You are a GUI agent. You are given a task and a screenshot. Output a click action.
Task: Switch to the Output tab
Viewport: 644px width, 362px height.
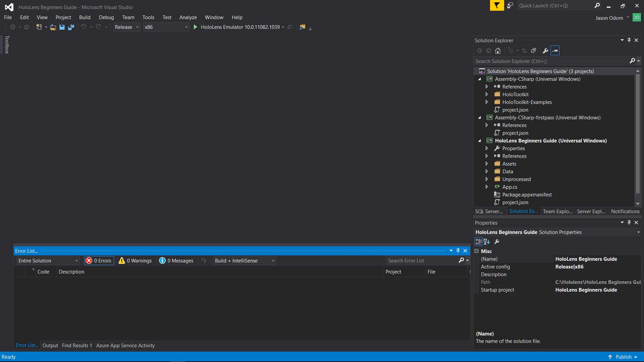coord(50,346)
